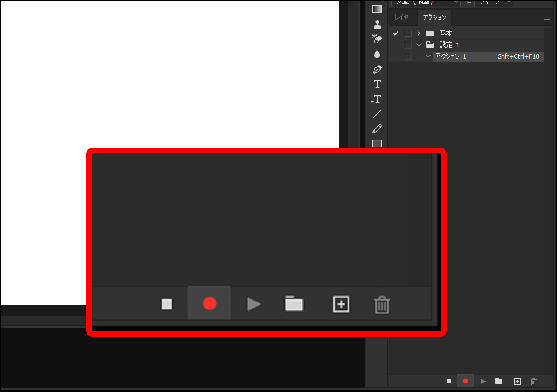This screenshot has height=392, width=557.
Task: Collapse the アクション 1 steps chevron
Action: [428, 56]
